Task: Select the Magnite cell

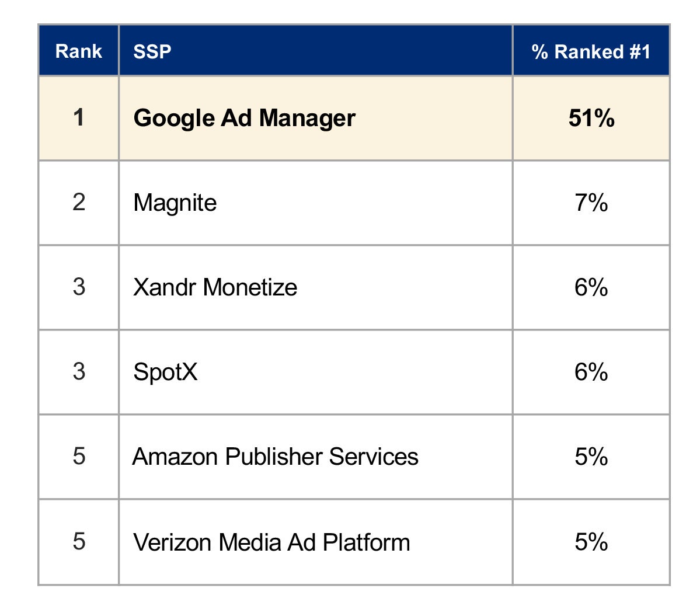Action: (175, 203)
